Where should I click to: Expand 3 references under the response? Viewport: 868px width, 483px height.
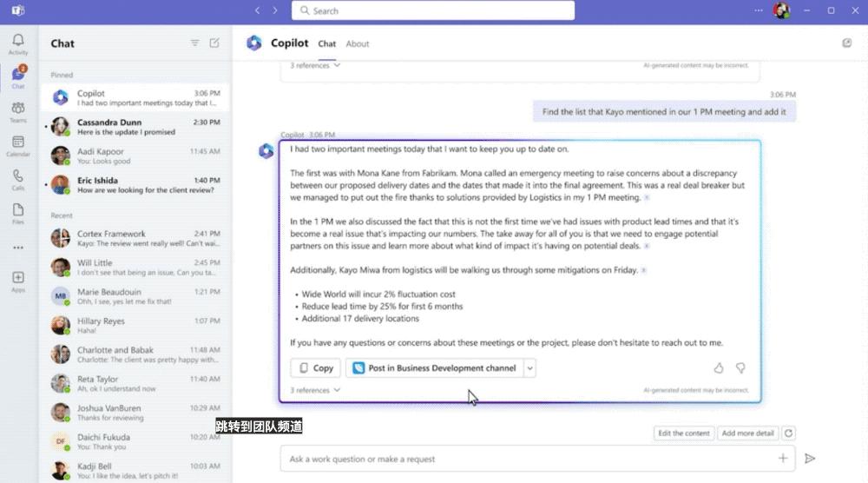pos(315,390)
